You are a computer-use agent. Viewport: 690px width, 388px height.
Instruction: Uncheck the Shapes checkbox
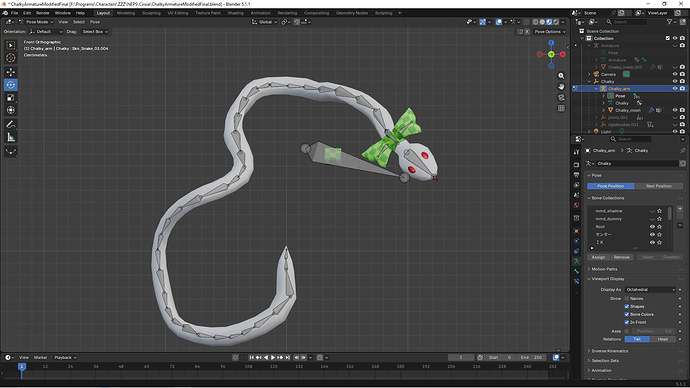click(627, 307)
